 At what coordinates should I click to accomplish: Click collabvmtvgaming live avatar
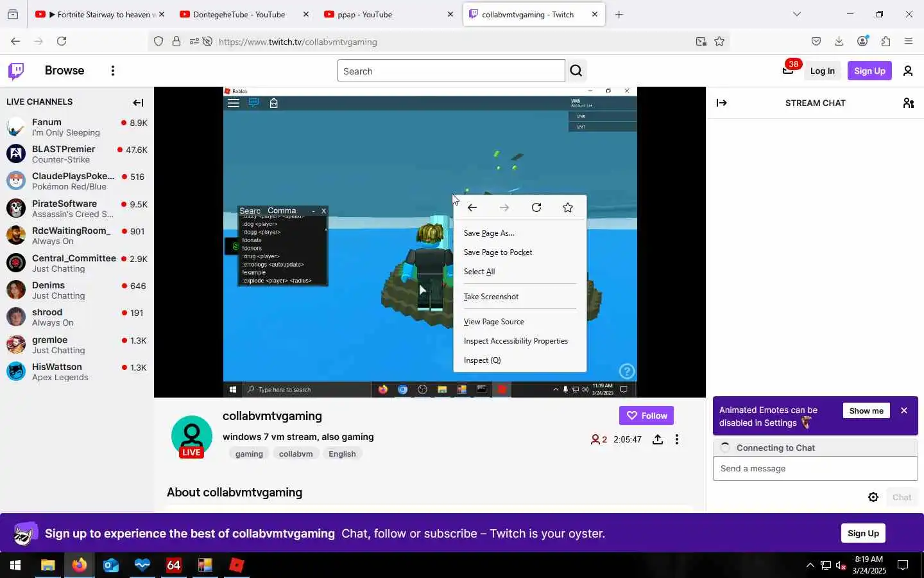(191, 437)
